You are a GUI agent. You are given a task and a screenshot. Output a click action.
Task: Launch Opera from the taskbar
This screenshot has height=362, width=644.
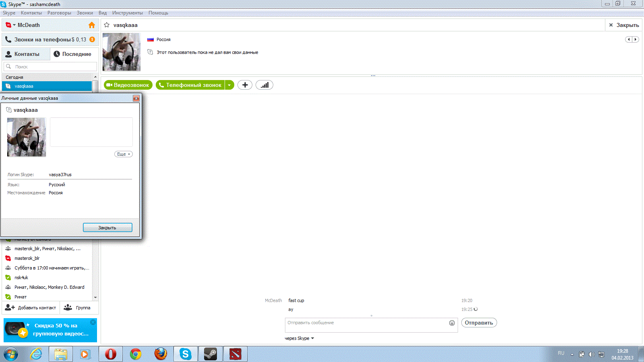[x=111, y=354]
